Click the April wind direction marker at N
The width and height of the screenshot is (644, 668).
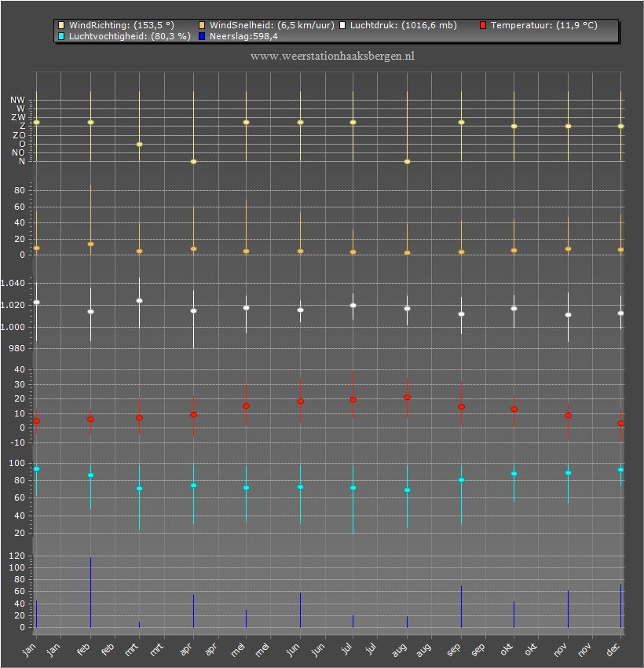pos(194,161)
